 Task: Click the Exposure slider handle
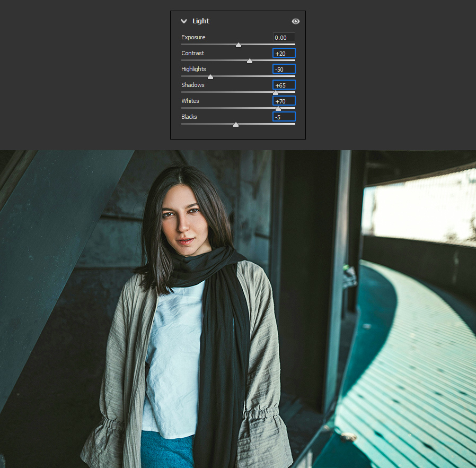(239, 45)
